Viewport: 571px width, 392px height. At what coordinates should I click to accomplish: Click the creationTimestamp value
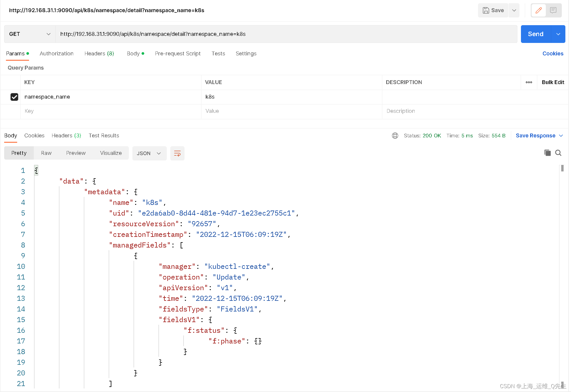click(241, 234)
